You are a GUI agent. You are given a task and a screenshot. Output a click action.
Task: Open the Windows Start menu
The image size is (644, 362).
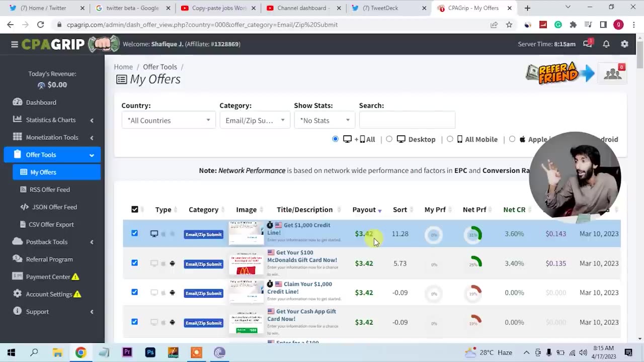[x=11, y=352]
